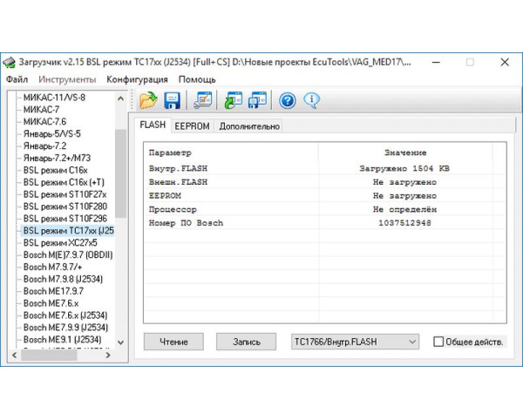
Task: Click the open file folder icon
Action: [147, 99]
